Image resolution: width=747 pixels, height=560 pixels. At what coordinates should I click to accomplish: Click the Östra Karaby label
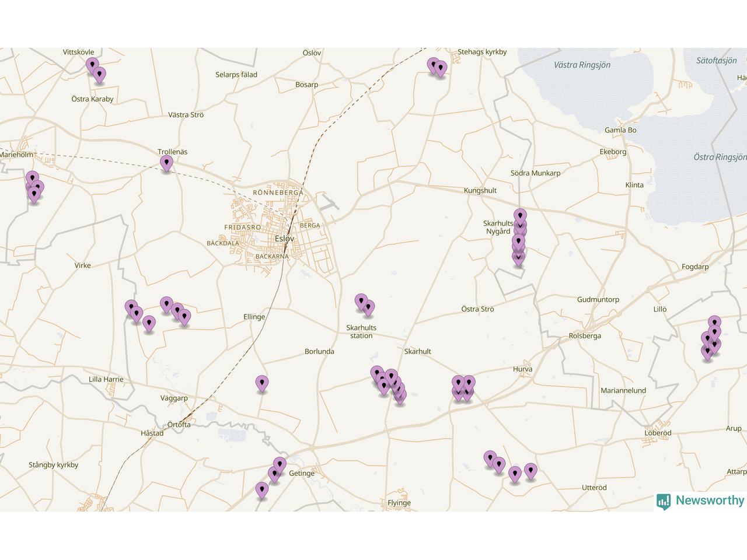(x=92, y=99)
